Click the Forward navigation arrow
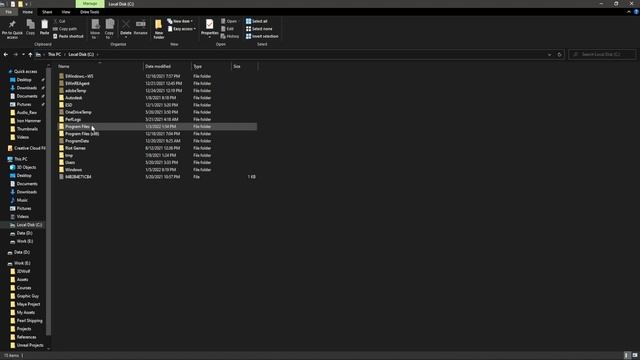Image resolution: width=640 pixels, height=360 pixels. (16, 54)
